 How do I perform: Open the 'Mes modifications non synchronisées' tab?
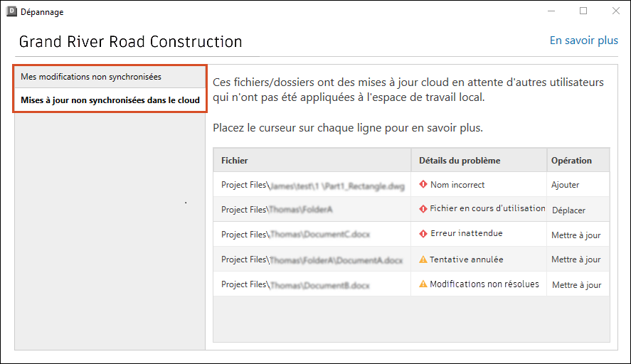click(x=110, y=77)
